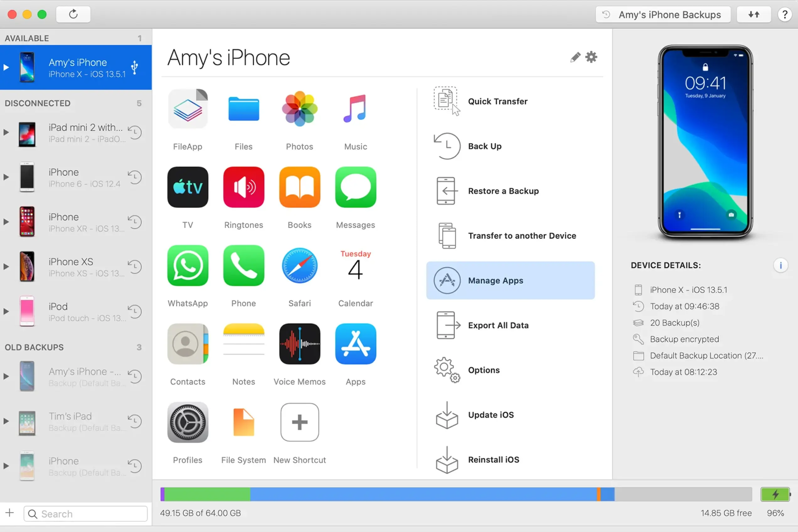Expand the Tim's iPad backup entry

pyautogui.click(x=6, y=421)
